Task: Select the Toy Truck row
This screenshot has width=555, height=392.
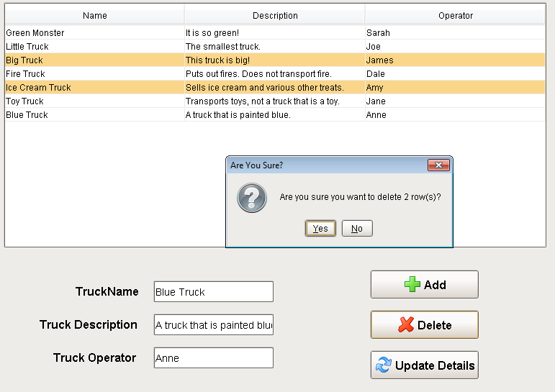Action: point(275,101)
